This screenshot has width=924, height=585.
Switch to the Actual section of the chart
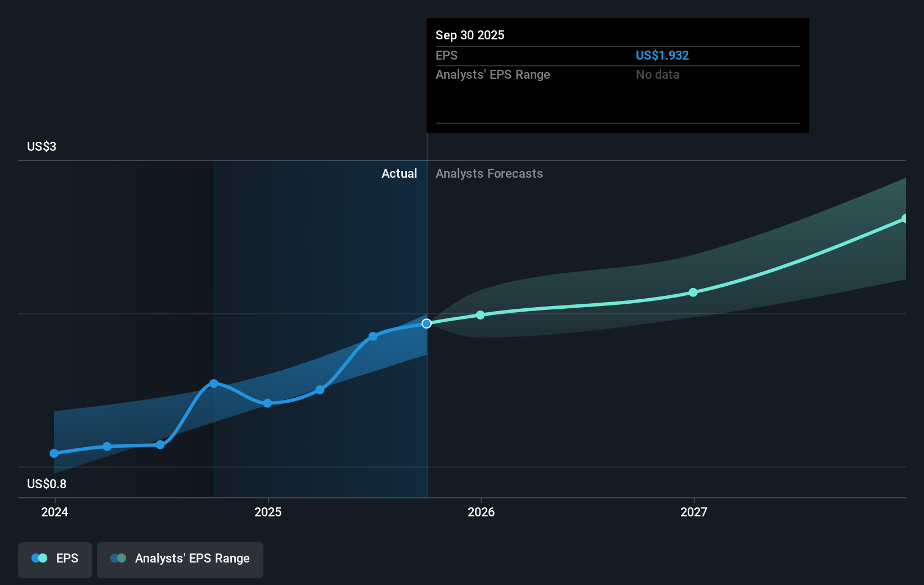point(400,173)
